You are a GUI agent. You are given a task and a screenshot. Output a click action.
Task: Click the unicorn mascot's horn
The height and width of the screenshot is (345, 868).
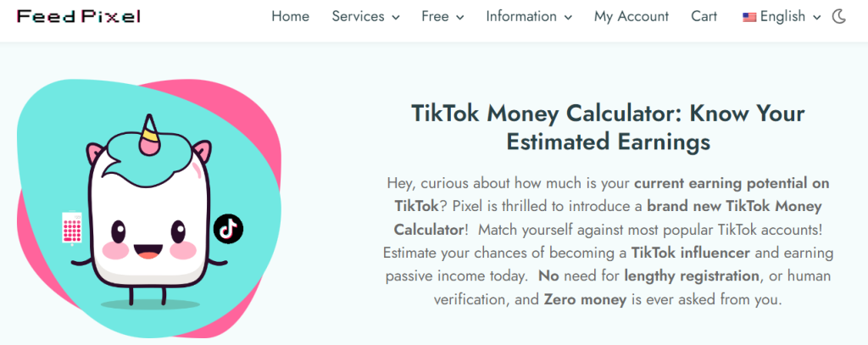[x=149, y=133]
